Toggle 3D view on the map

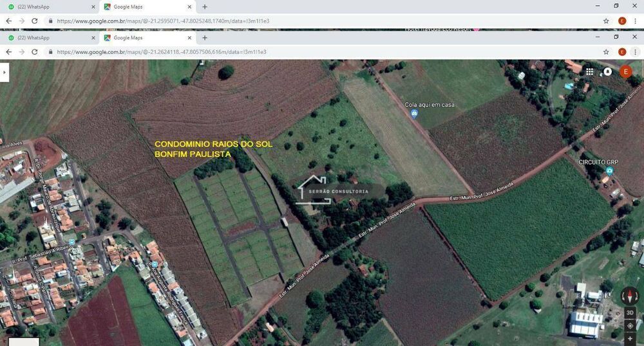(x=630, y=313)
